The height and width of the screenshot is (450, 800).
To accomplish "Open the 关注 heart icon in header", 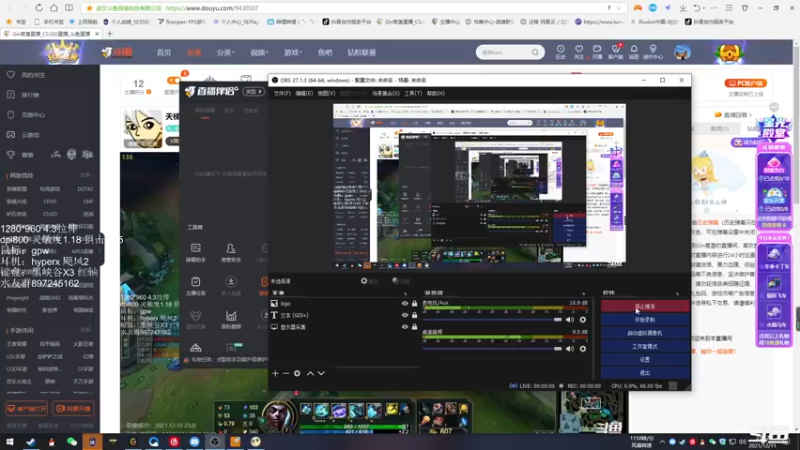I will (x=579, y=52).
